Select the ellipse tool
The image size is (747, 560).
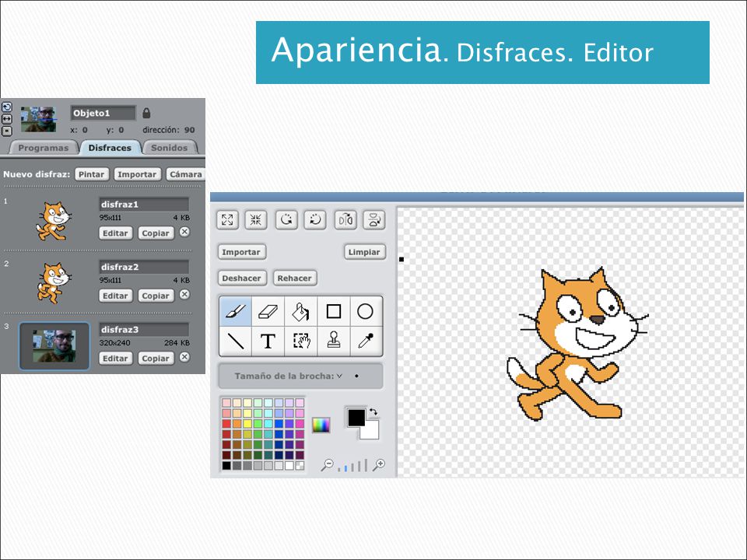(366, 311)
